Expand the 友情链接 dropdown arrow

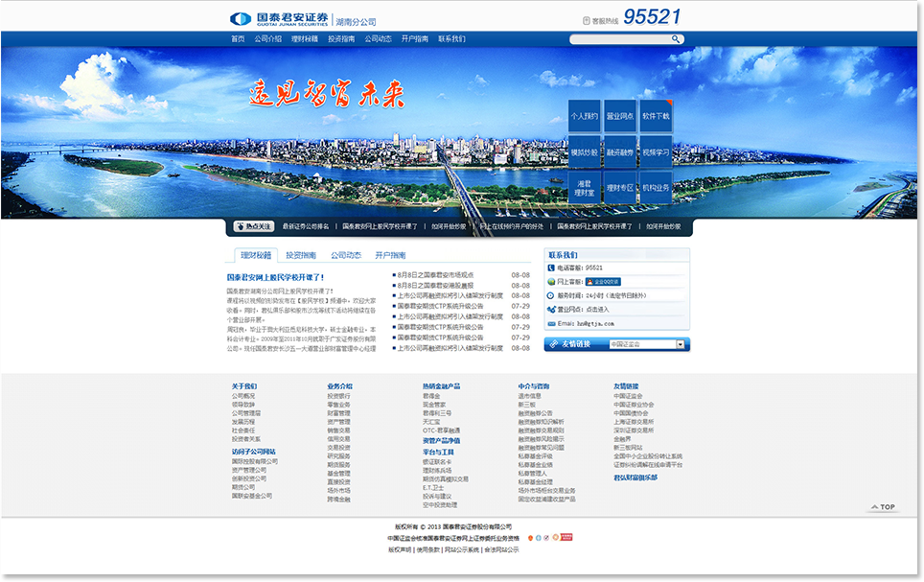681,344
